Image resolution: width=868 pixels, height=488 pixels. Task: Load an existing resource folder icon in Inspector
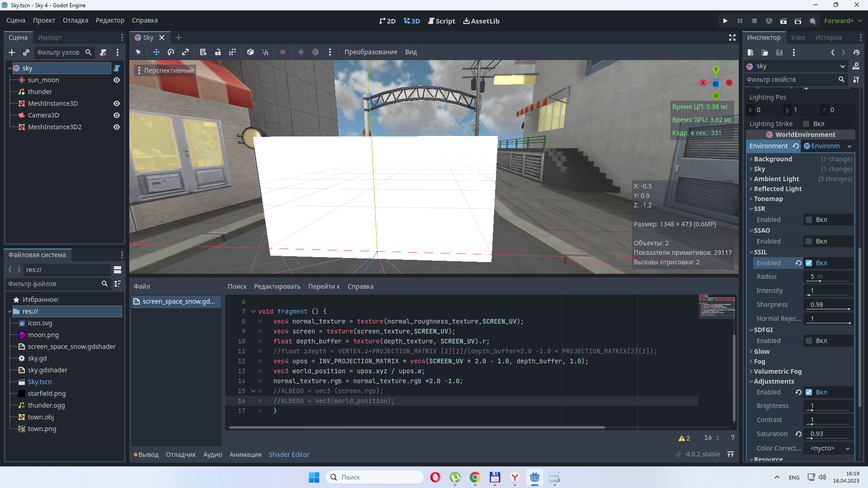coord(765,52)
